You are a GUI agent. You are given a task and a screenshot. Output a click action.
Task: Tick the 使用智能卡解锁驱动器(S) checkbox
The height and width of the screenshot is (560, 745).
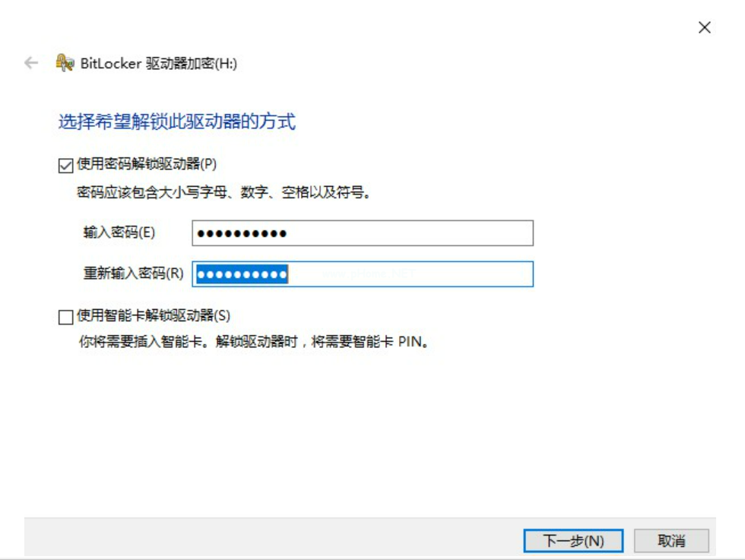(65, 317)
